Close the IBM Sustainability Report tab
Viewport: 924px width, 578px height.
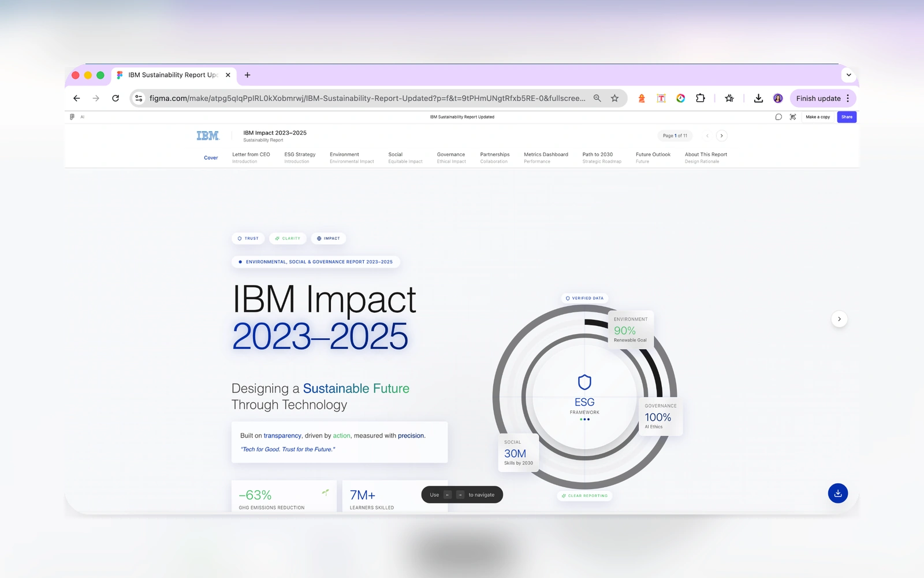228,75
